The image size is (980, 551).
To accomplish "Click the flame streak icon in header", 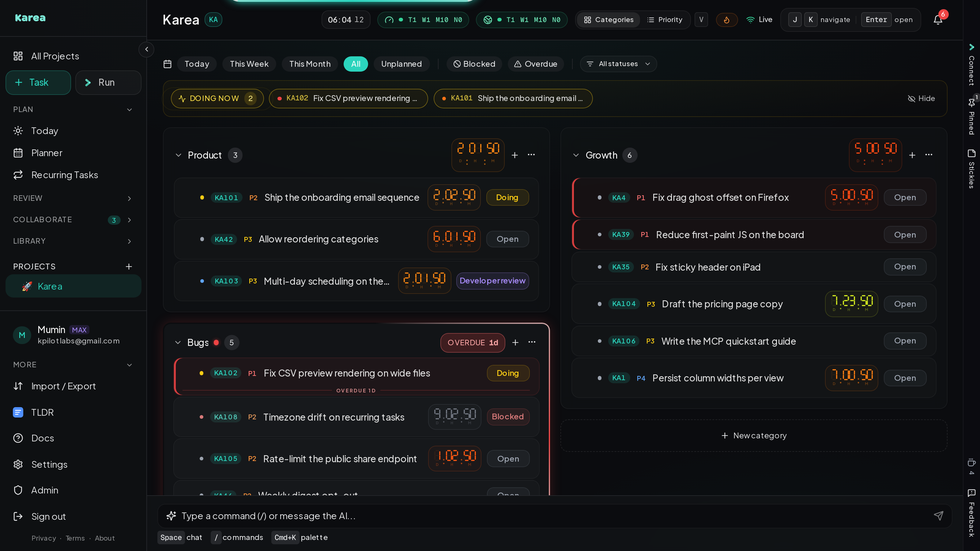I will point(727,20).
